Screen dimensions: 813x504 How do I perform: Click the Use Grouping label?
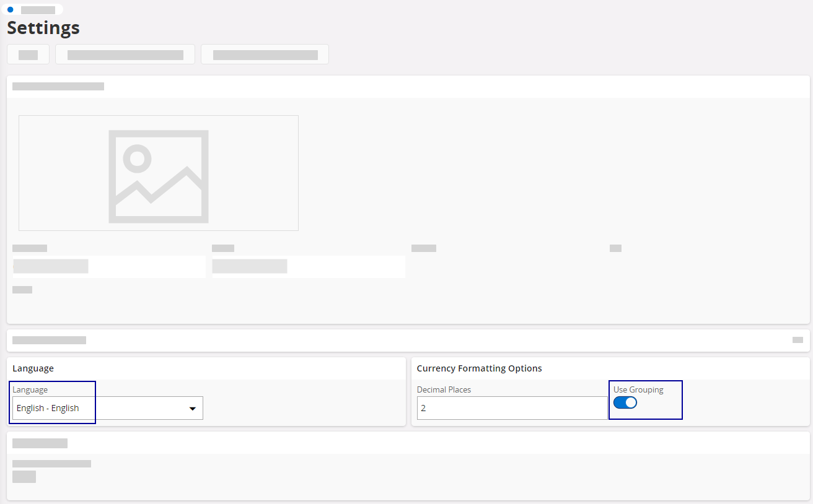pos(638,389)
